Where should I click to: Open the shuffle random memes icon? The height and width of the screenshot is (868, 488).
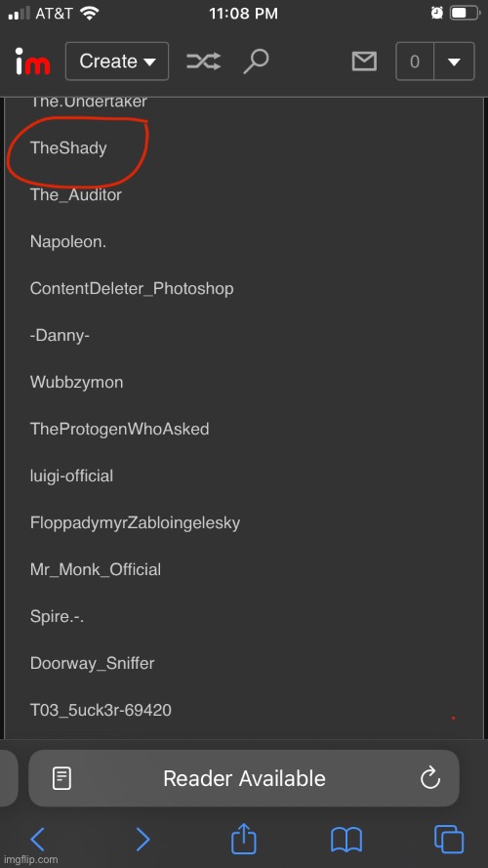pyautogui.click(x=204, y=62)
